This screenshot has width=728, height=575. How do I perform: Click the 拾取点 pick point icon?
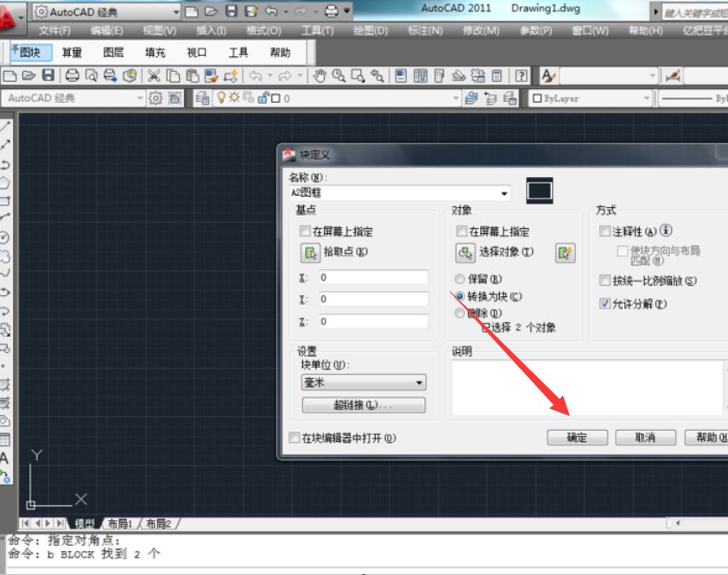click(x=310, y=253)
